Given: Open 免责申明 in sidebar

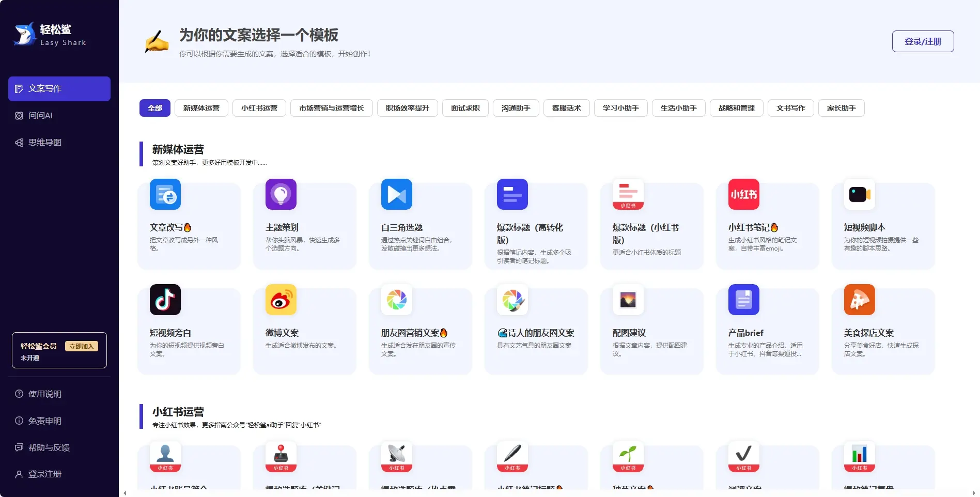Looking at the screenshot, I should (59, 421).
